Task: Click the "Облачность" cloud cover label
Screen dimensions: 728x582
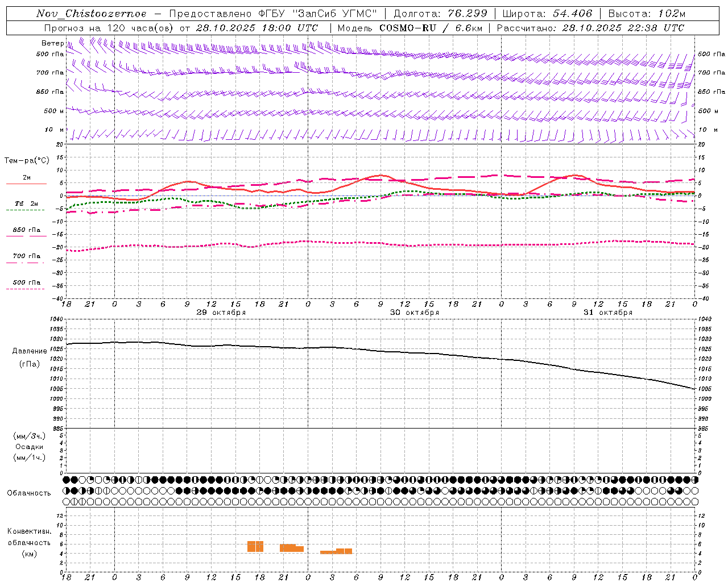Action: [29, 493]
